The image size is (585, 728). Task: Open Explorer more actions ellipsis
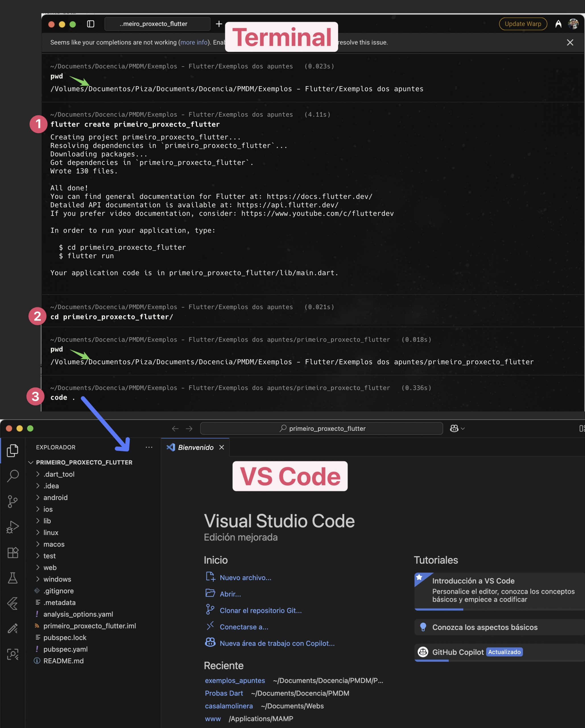[149, 447]
